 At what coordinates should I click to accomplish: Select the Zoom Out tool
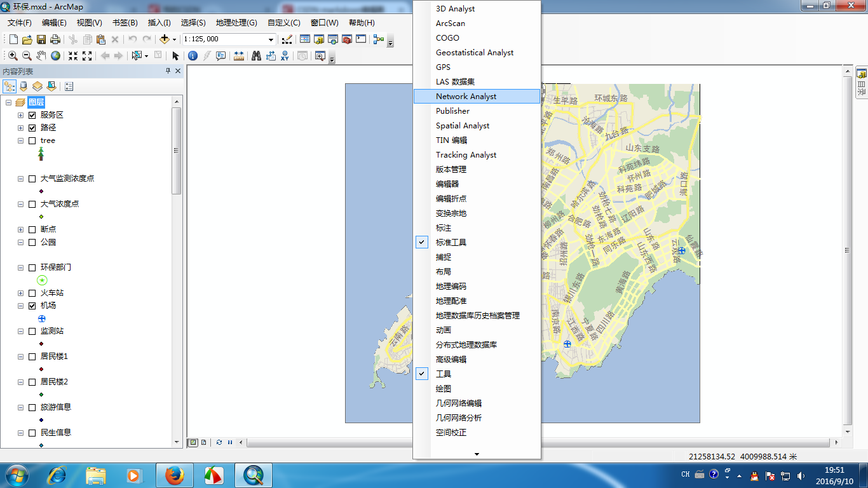pos(27,56)
